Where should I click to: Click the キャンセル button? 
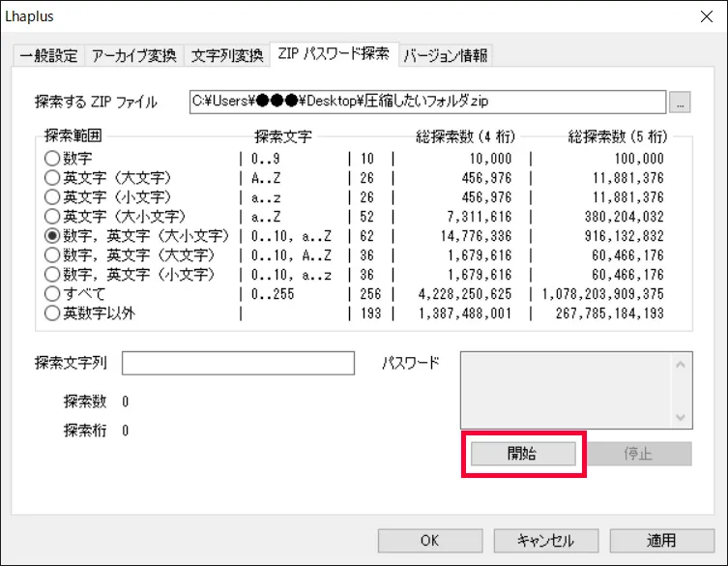(546, 541)
